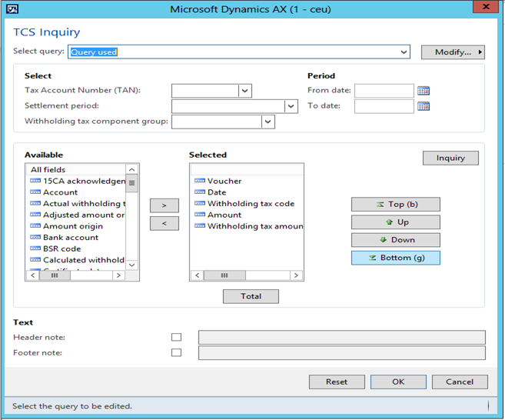Viewport: 505px width, 420px height.
Task: Close the Microsoft Dynamics AX window
Action: [x=486, y=6]
